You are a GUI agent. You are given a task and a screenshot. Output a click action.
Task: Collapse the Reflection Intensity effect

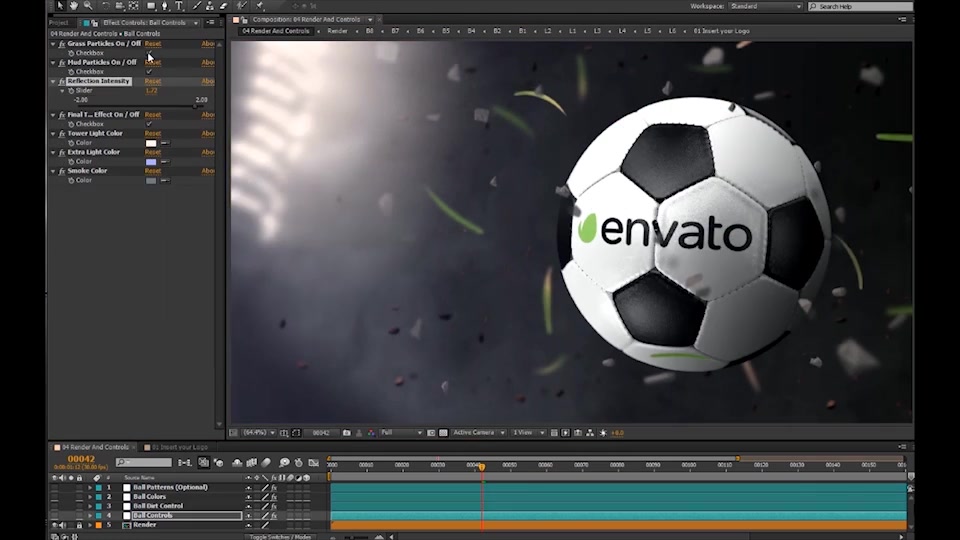click(53, 81)
